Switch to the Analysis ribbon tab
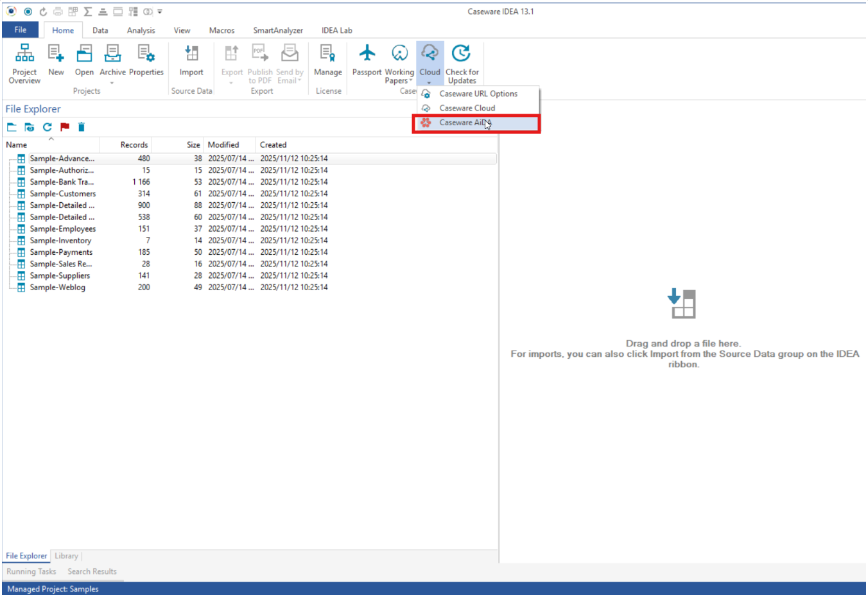 coord(141,30)
